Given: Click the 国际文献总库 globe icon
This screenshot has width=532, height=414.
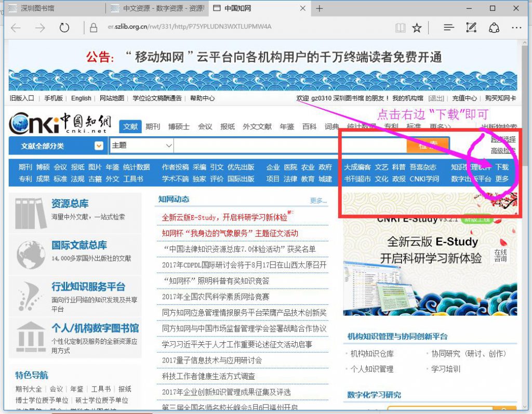Looking at the screenshot, I should (30, 254).
